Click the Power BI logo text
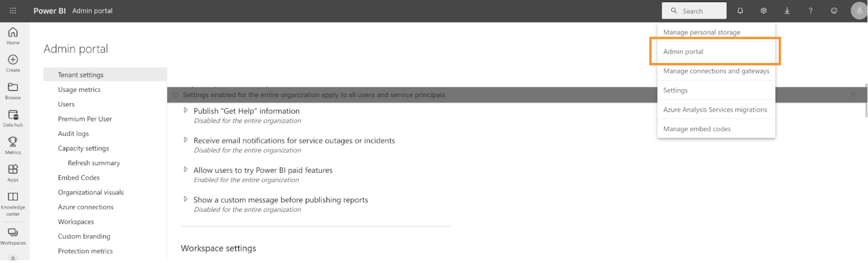 [x=50, y=11]
